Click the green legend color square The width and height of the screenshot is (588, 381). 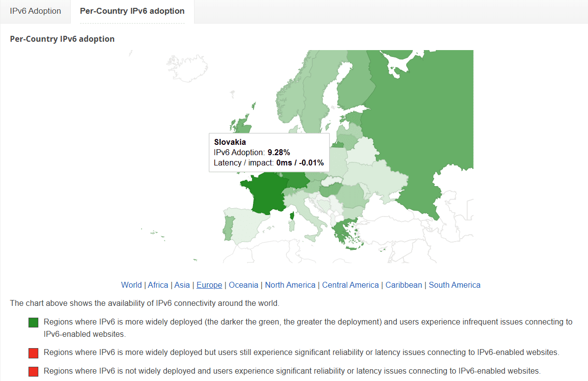(x=33, y=322)
